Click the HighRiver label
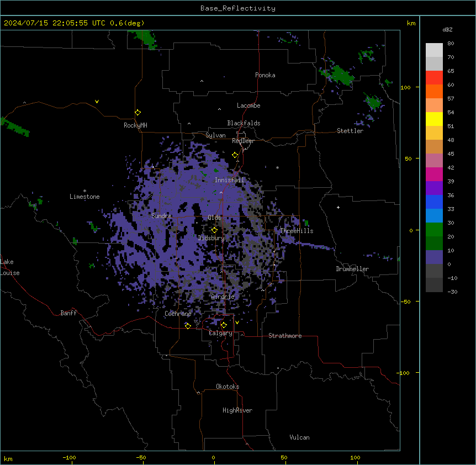476x465 pixels. [x=237, y=410]
